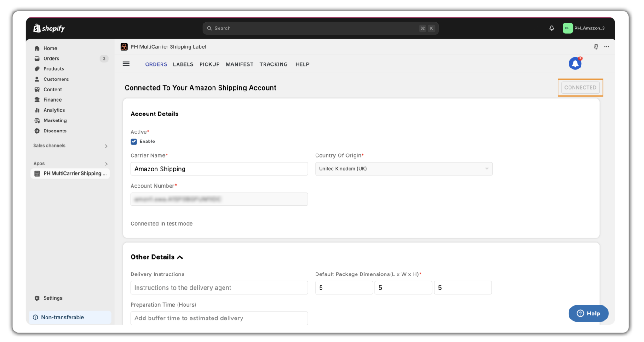Screen dimensions: 644x342
Task: Toggle the Active Enable checkbox
Action: pos(134,142)
